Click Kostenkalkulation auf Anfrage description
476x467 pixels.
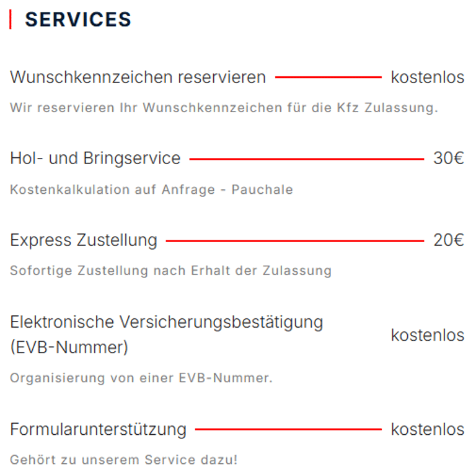pos(151,190)
